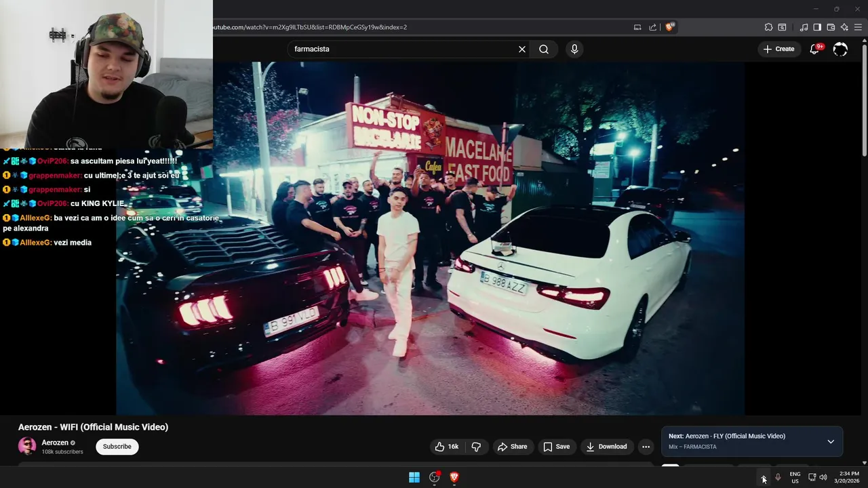Clear the YouTube search box text
The image size is (868, 488).
(522, 49)
